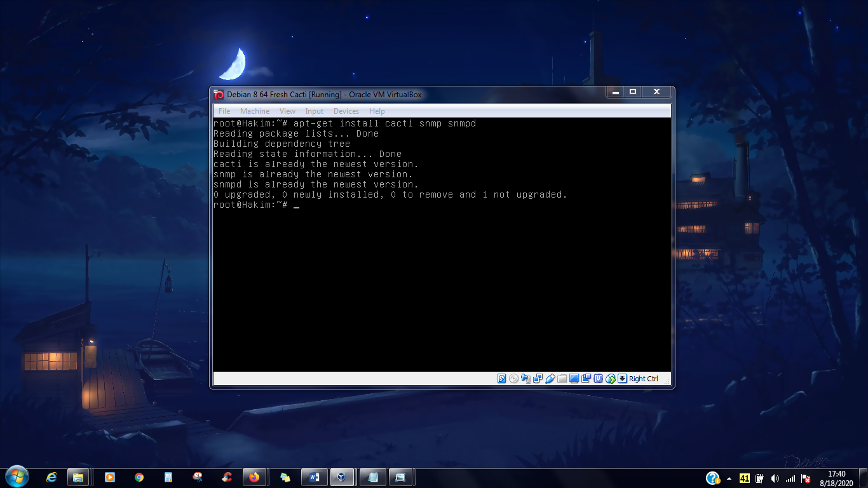
Task: Show hidden system tray icons arrow
Action: click(x=729, y=478)
